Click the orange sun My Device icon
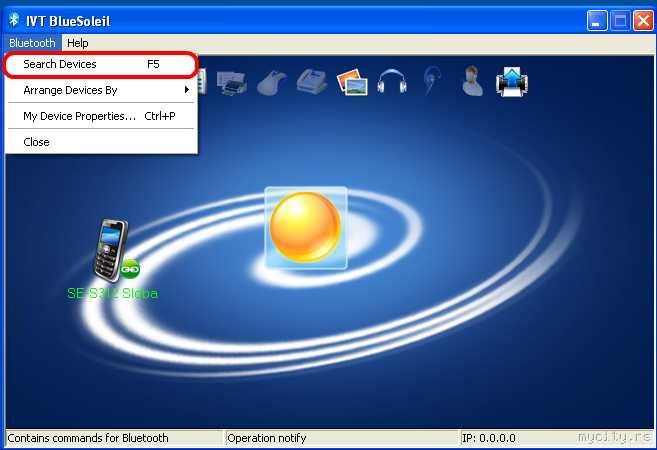657x450 pixels. pyautogui.click(x=305, y=228)
